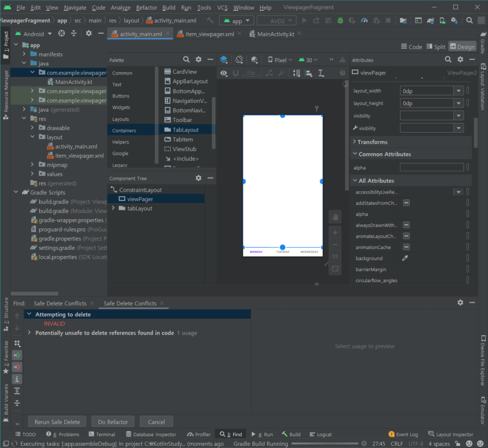Open the Profile app gauge icon
Image resolution: width=488 pixels, height=448 pixels.
pyautogui.click(x=364, y=21)
